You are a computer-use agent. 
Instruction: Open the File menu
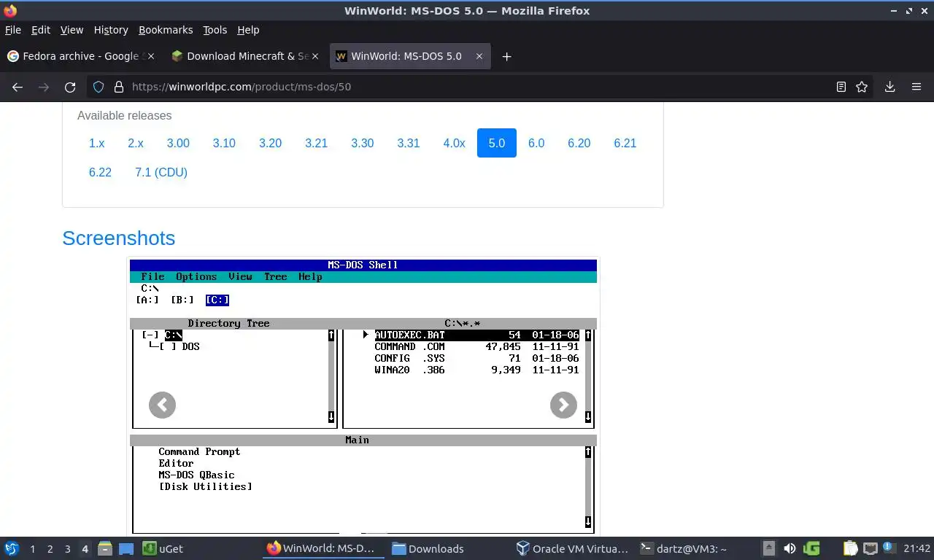point(13,30)
